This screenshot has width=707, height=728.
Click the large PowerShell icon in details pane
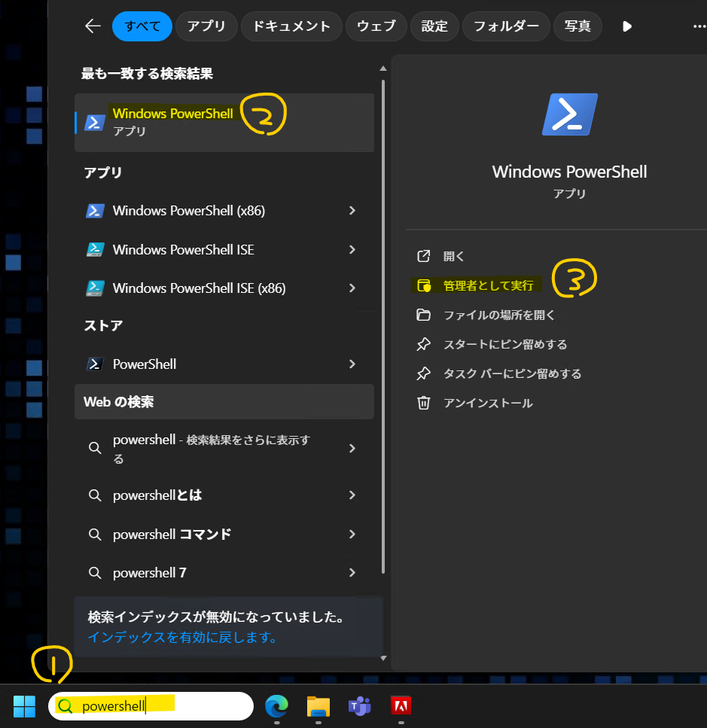[569, 114]
